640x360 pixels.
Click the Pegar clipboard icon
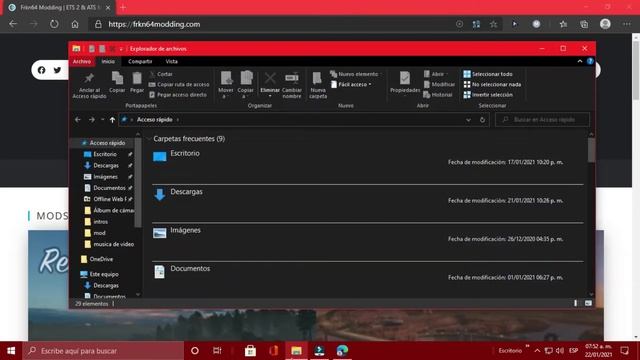[137, 78]
